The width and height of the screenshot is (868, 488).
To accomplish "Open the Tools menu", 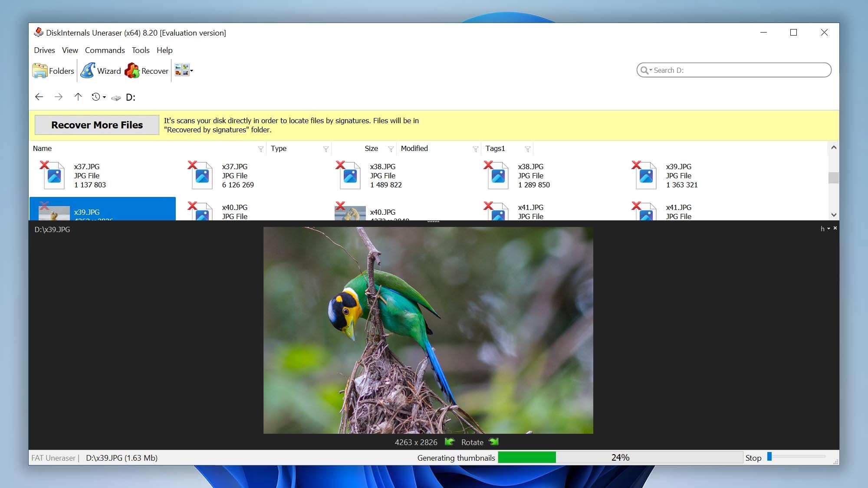I will 141,50.
